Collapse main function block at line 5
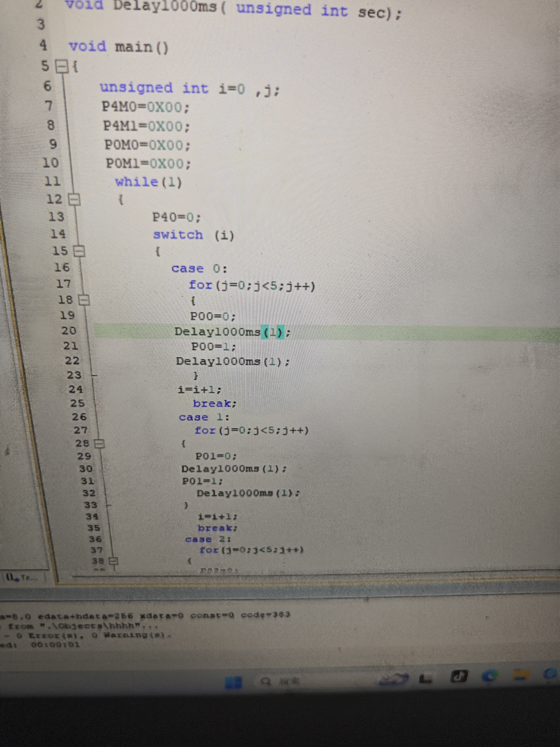 coord(62,67)
